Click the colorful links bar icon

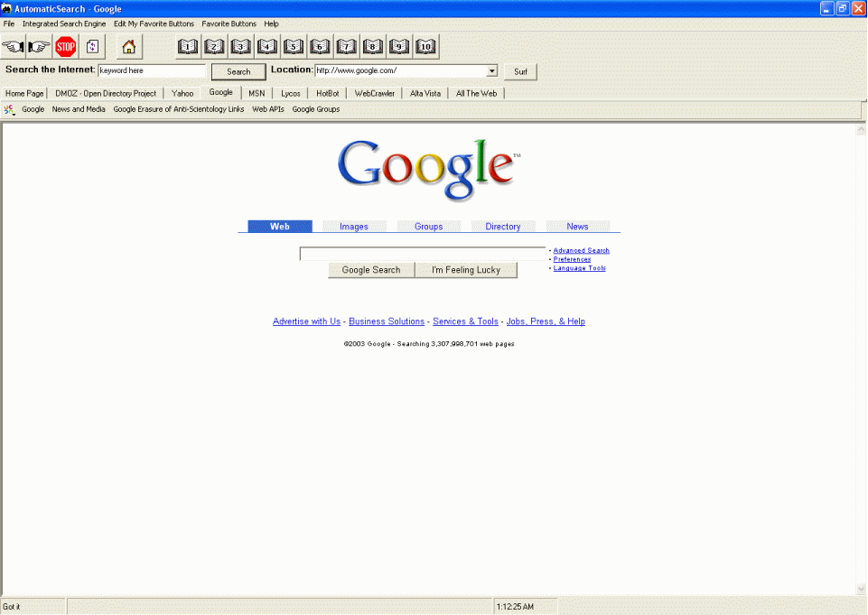9,109
